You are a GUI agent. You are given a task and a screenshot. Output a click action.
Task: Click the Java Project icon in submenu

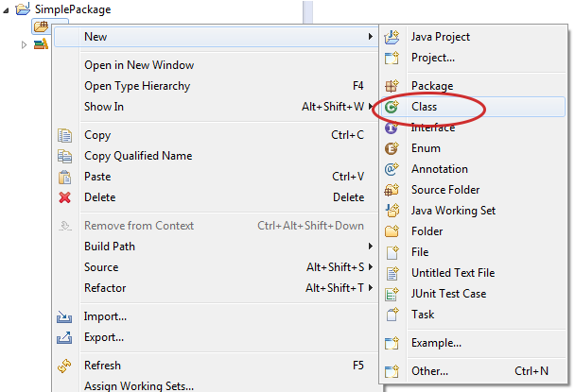(392, 37)
